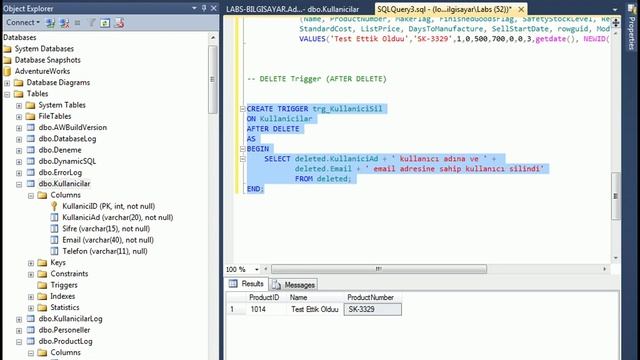The width and height of the screenshot is (640, 360).
Task: Select the 'Test Ettik Olduu' cell in results
Action: tap(314, 309)
